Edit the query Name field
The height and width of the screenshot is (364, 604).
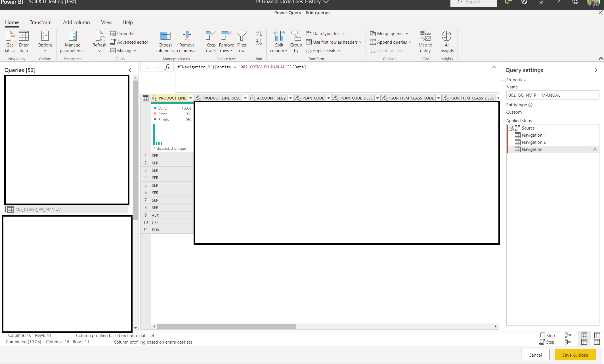click(552, 95)
